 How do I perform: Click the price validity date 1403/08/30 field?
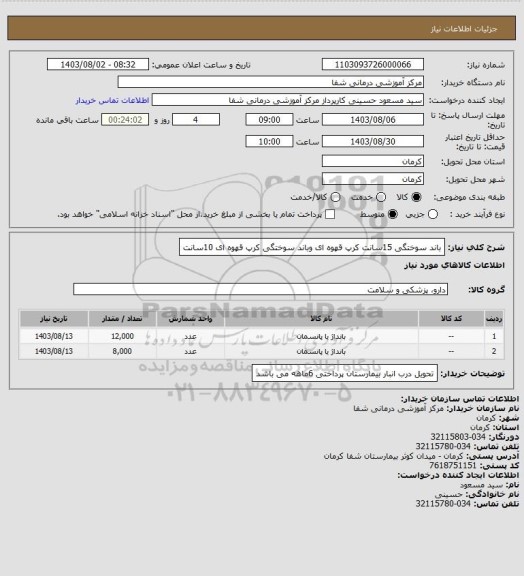tap(373, 141)
